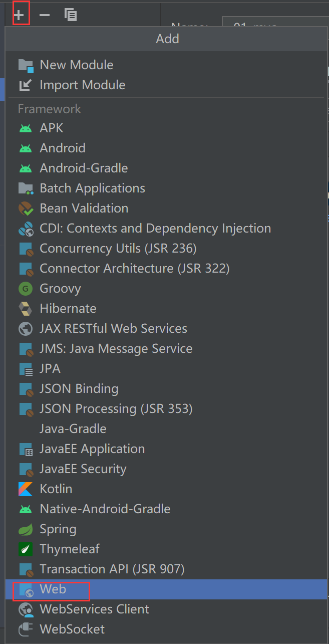Screen dimensions: 329x644
Task: Choose New Module from Add menu
Action: click(x=76, y=65)
